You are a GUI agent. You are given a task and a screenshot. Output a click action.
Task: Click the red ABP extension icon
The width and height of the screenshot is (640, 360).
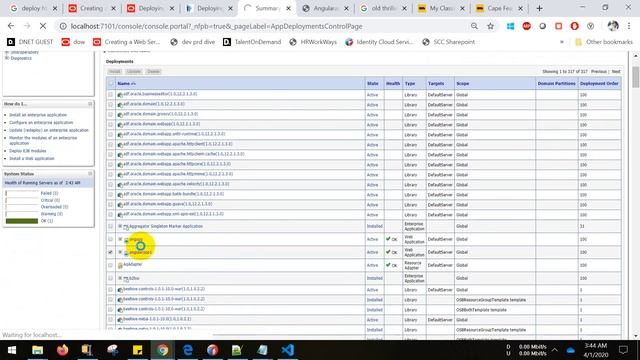(527, 26)
